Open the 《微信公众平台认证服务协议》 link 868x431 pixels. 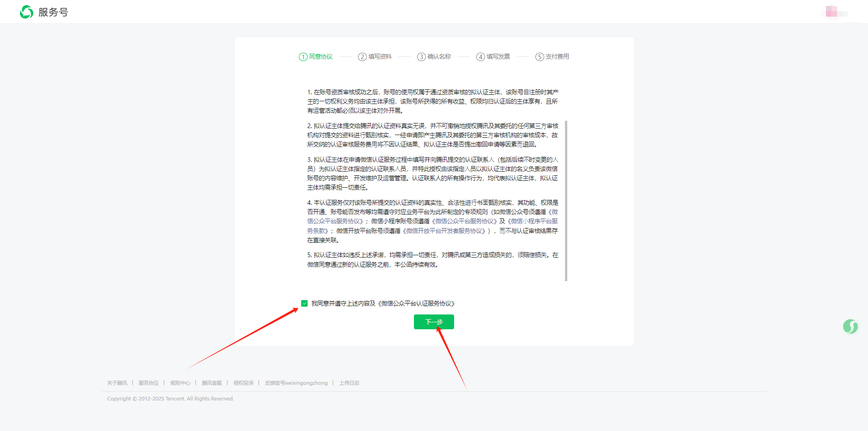click(416, 303)
